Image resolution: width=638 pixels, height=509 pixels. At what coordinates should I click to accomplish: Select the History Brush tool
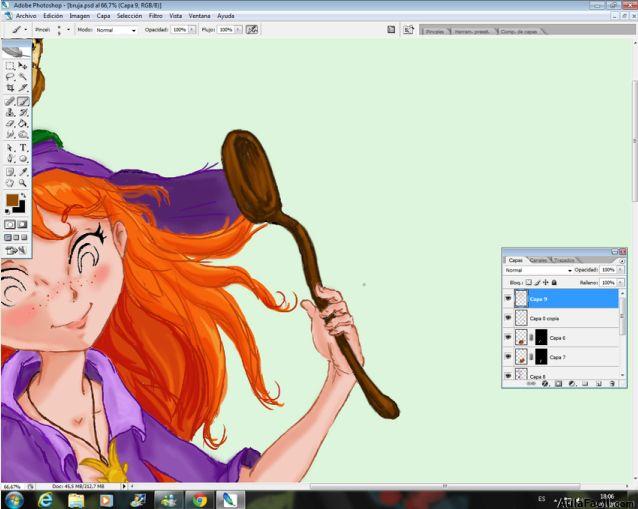point(23,112)
